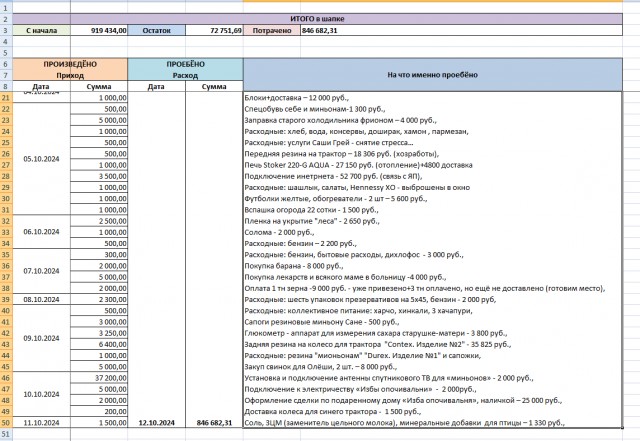The width and height of the screenshot is (640, 441).
Task: Click the 'Закуп свинок для Олёши' cell
Action: tap(433, 367)
